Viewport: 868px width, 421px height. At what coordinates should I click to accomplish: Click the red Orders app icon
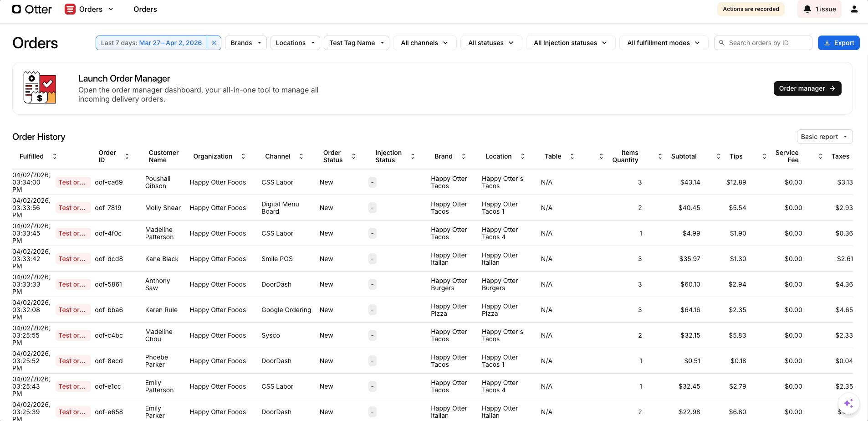tap(70, 9)
